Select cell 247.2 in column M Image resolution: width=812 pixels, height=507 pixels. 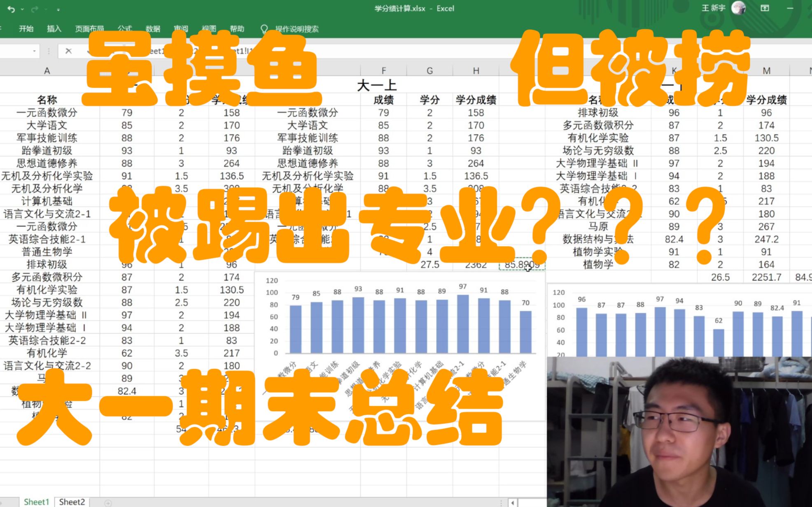[x=766, y=239]
